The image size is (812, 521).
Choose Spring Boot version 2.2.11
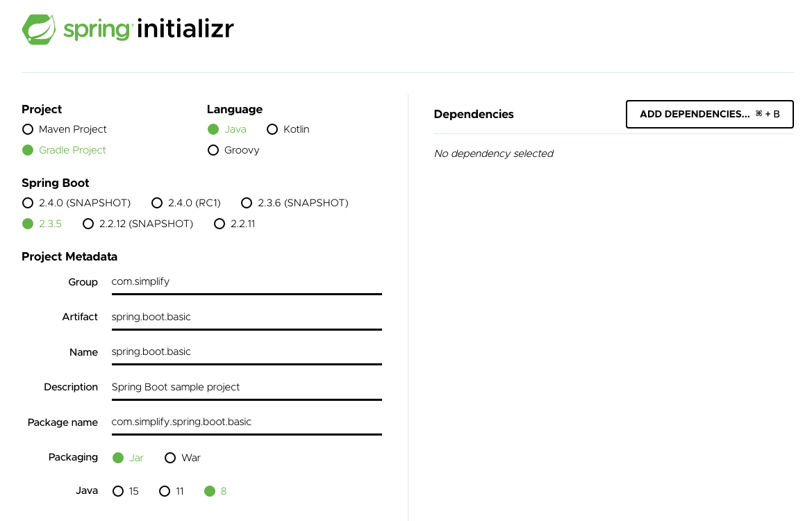pos(219,224)
